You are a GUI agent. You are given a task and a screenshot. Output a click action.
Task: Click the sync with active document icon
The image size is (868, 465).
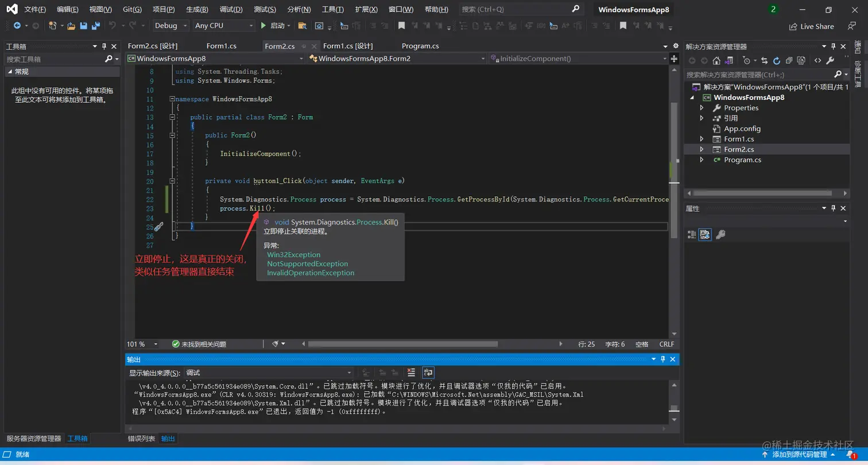pyautogui.click(x=764, y=60)
